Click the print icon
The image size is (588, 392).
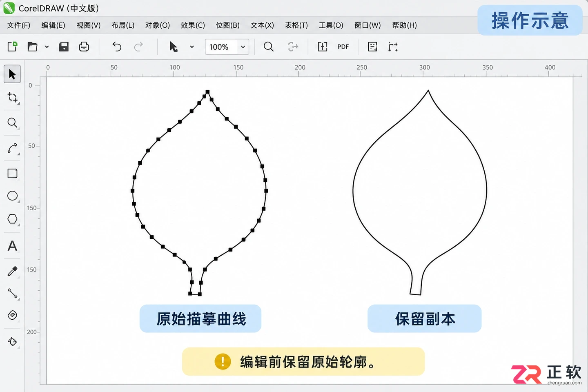(x=84, y=47)
